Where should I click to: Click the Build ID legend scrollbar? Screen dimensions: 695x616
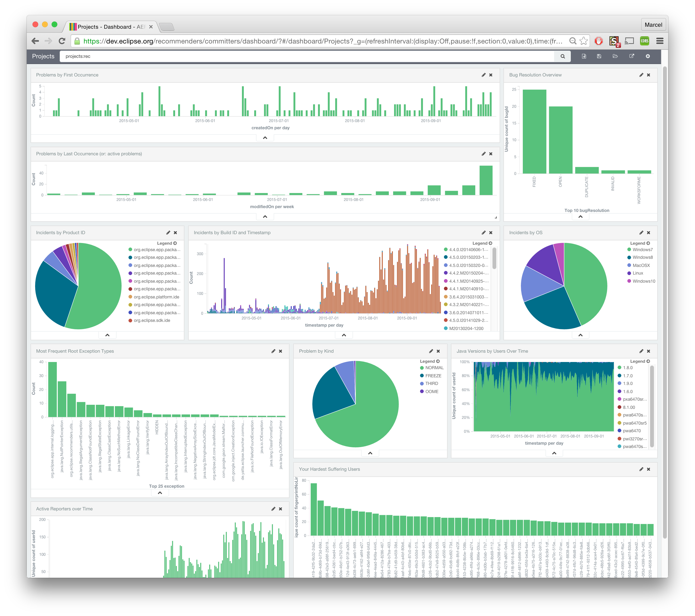tap(494, 259)
